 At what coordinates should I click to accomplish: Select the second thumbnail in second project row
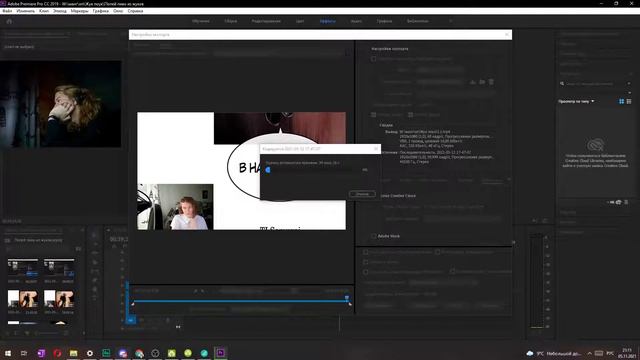[59, 299]
